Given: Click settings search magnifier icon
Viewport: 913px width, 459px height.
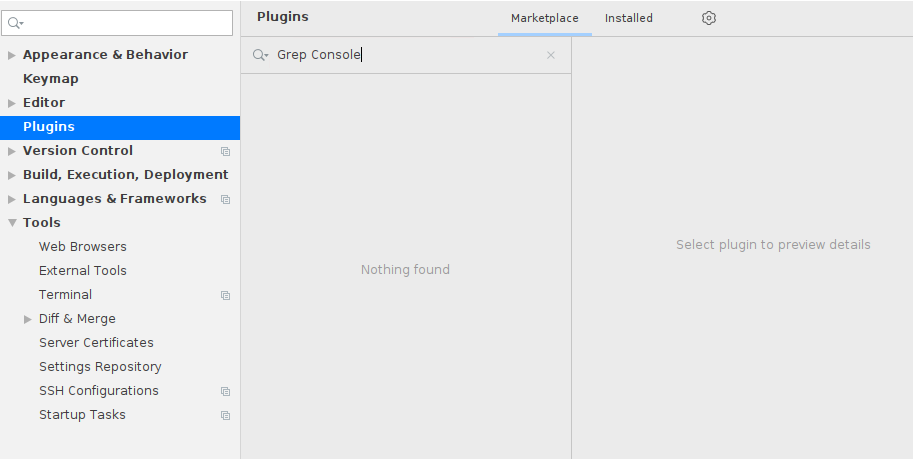Looking at the screenshot, I should [x=16, y=24].
